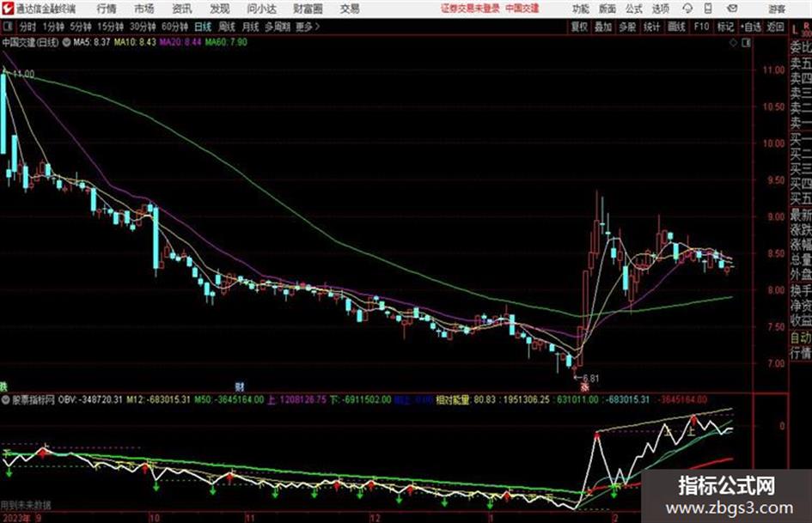Click the 涨 marker below the 6.81 low
Screen dimensions: 812x523
[584, 386]
